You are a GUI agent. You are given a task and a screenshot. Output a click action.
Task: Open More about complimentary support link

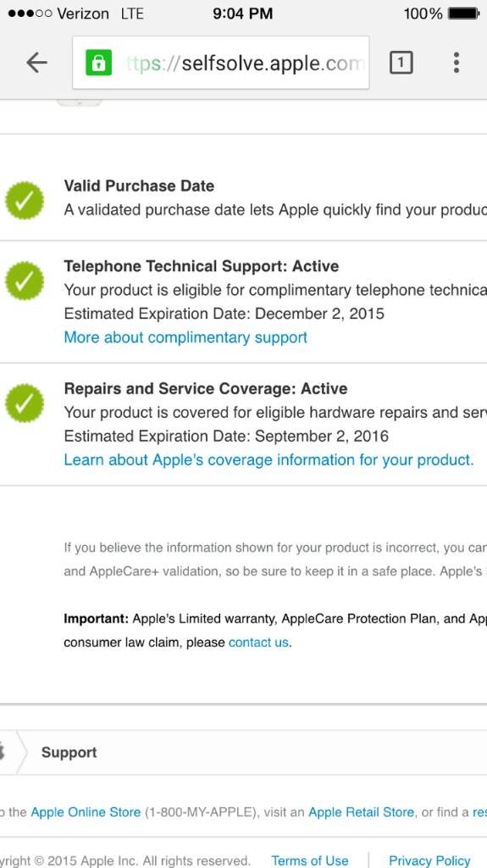coord(185,337)
